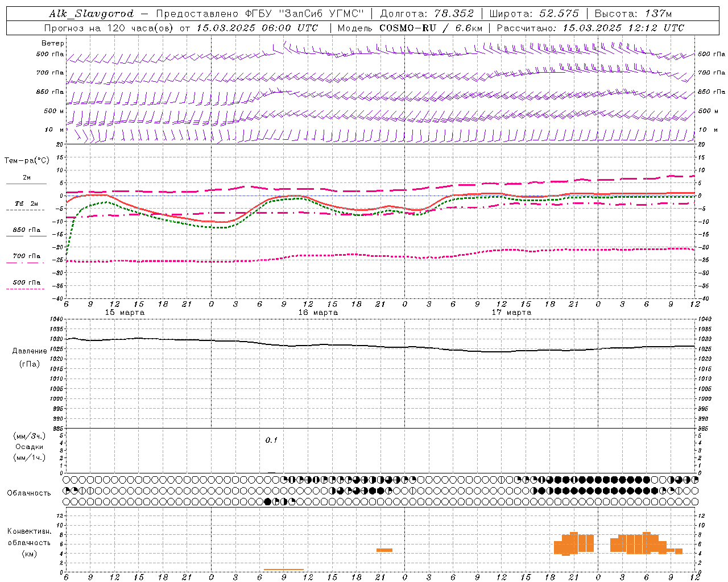728x582 pixels.
Task: Click the Alk_Slavgorod station title
Action: (x=92, y=14)
